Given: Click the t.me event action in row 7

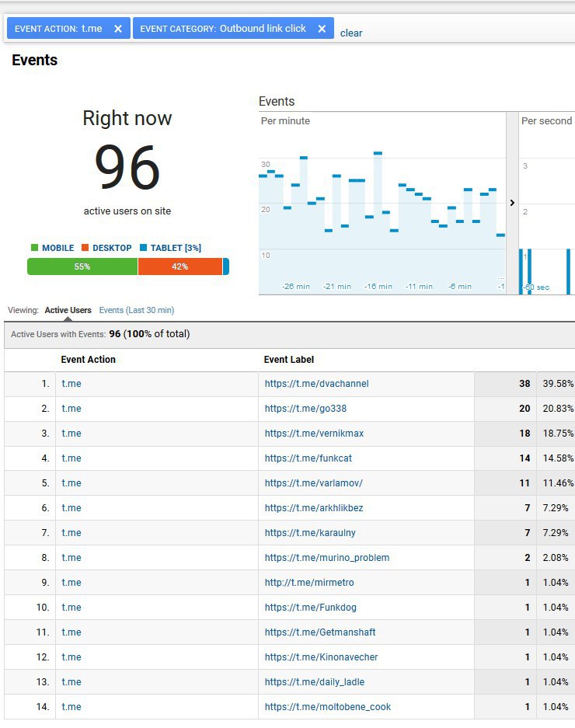Looking at the screenshot, I should click(71, 532).
